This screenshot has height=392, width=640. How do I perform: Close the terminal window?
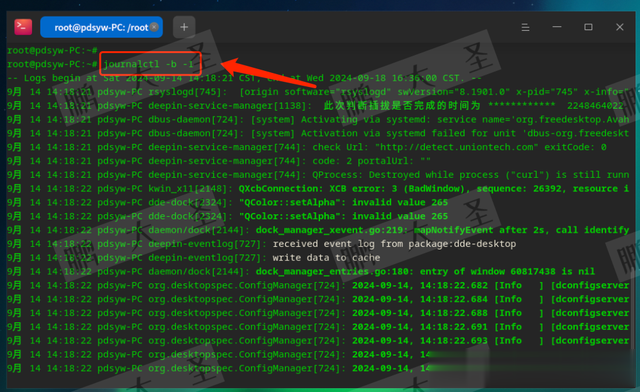pyautogui.click(x=620, y=27)
